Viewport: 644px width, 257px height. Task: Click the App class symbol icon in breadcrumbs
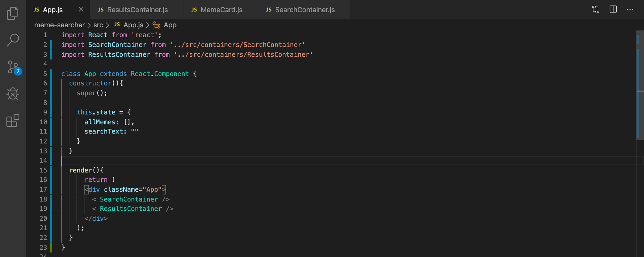tap(156, 25)
